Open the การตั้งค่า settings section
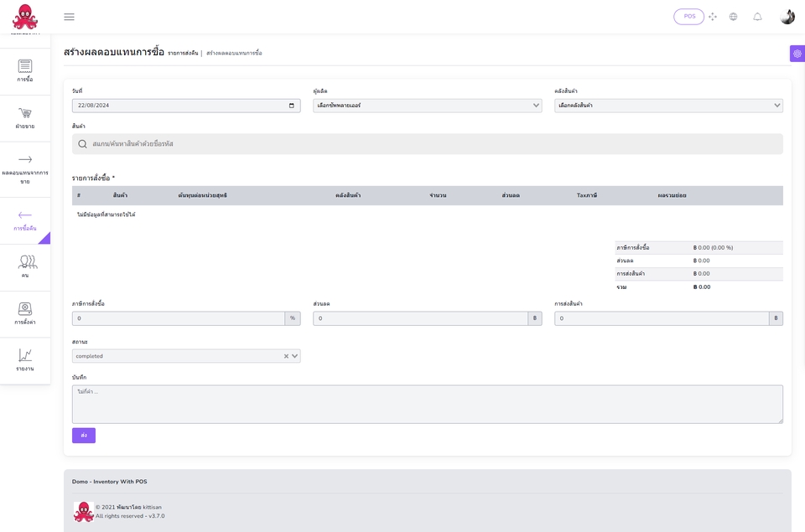The width and height of the screenshot is (805, 532). (x=25, y=312)
